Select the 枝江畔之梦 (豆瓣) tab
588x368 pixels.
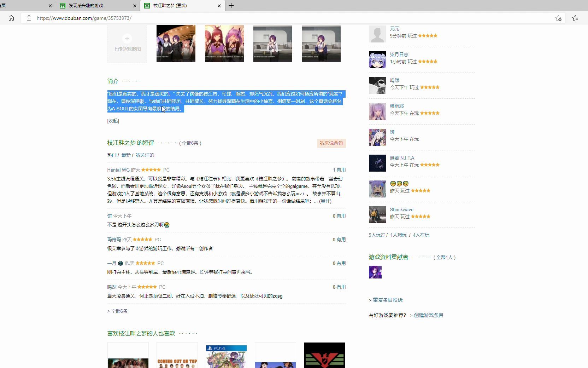click(x=183, y=6)
